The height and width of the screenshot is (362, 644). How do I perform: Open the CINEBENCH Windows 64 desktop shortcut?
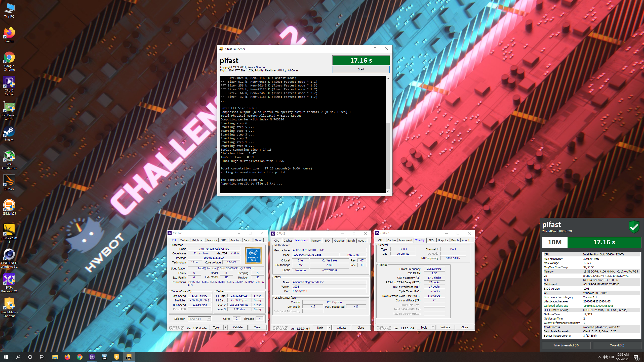pos(9,258)
